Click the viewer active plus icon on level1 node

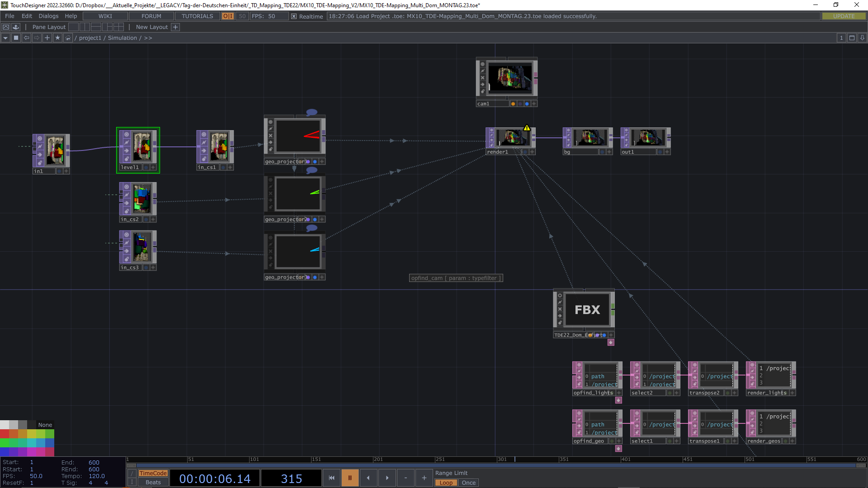(153, 167)
